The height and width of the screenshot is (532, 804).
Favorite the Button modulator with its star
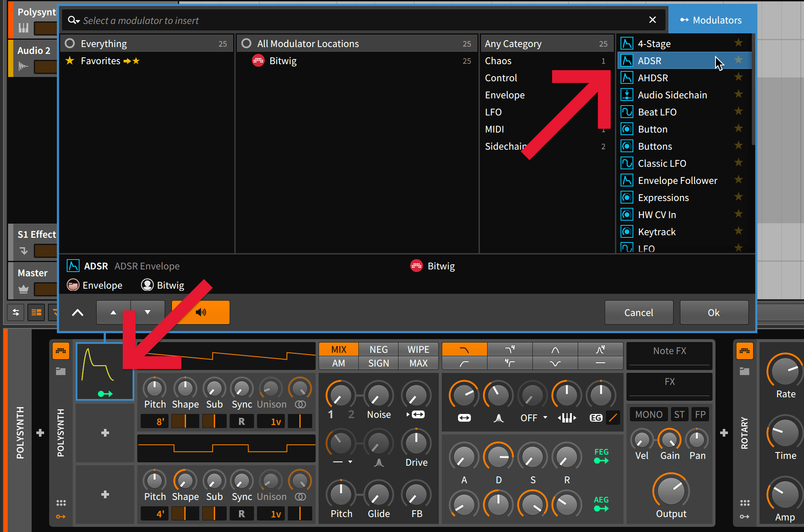tap(739, 128)
